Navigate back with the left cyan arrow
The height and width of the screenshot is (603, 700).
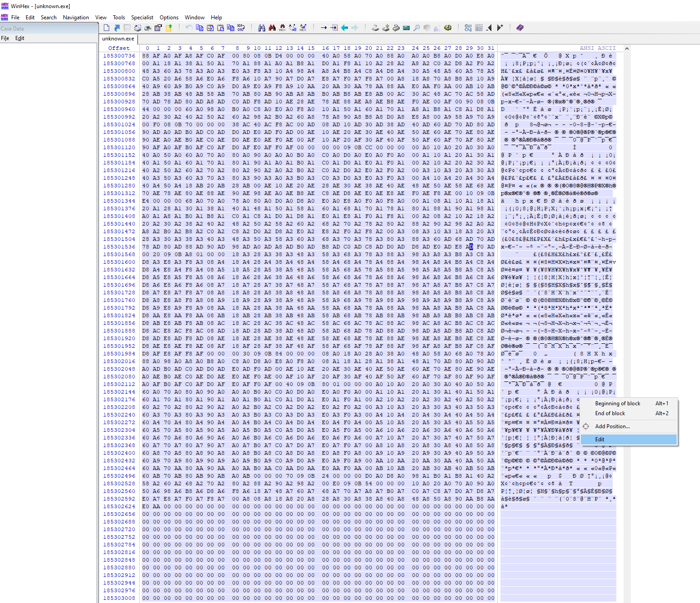coord(344,28)
